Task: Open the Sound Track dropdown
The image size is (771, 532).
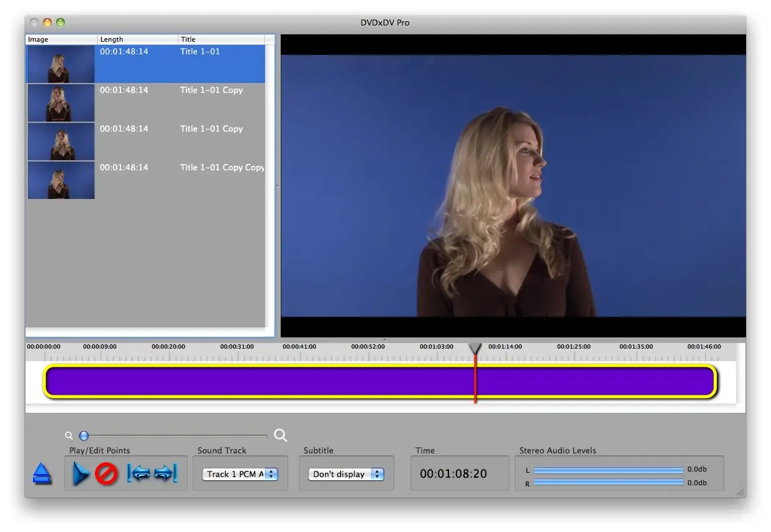Action: pyautogui.click(x=240, y=474)
